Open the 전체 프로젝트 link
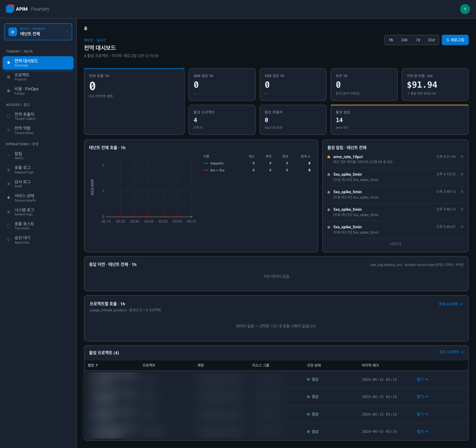476x448 pixels. pos(451,304)
